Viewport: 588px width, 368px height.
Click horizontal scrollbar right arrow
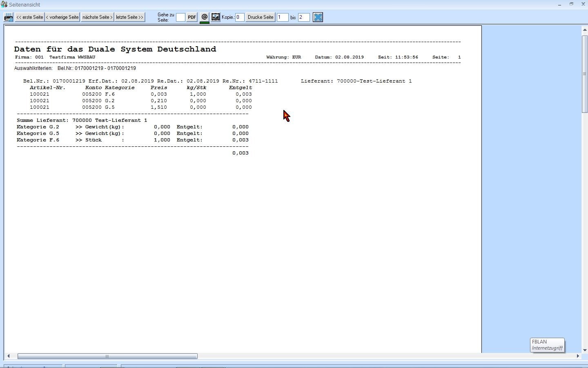tap(578, 356)
